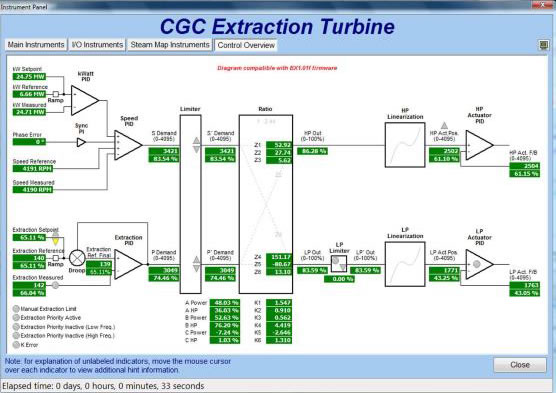Click the elapsed time status bar text

click(x=103, y=386)
